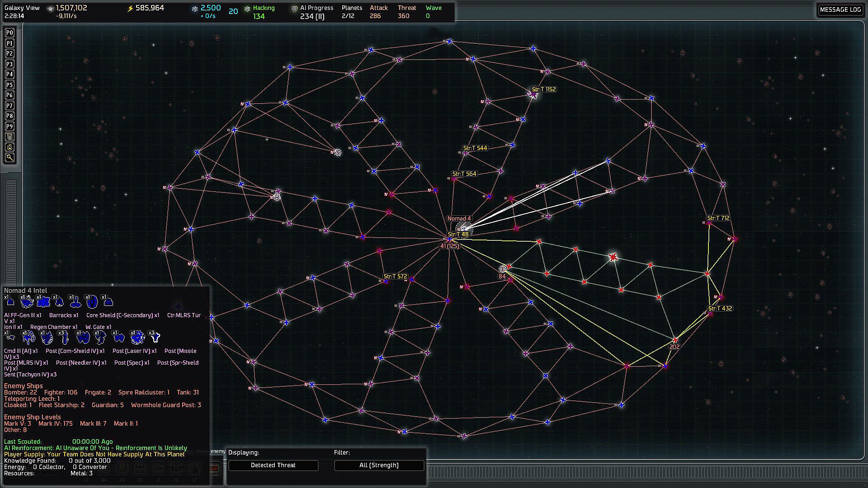868x488 pixels.
Task: Click the vertical slider on left panel
Action: point(11,230)
